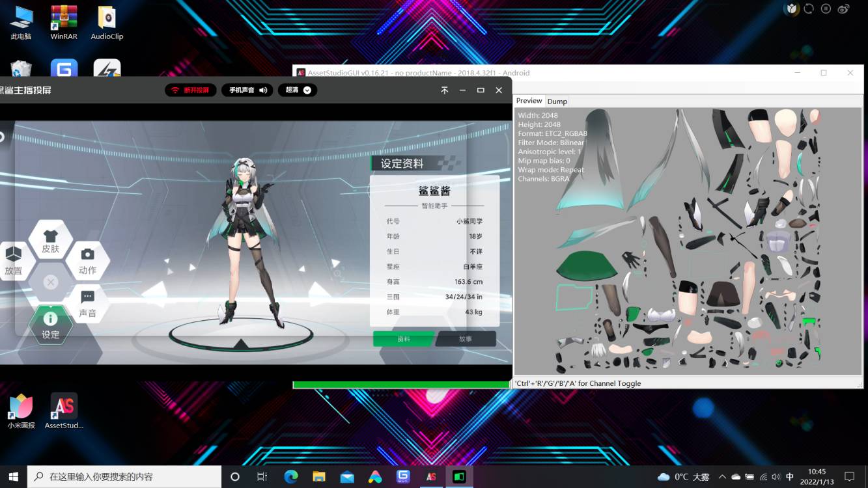Maximize the mirroring window

pos(481,90)
